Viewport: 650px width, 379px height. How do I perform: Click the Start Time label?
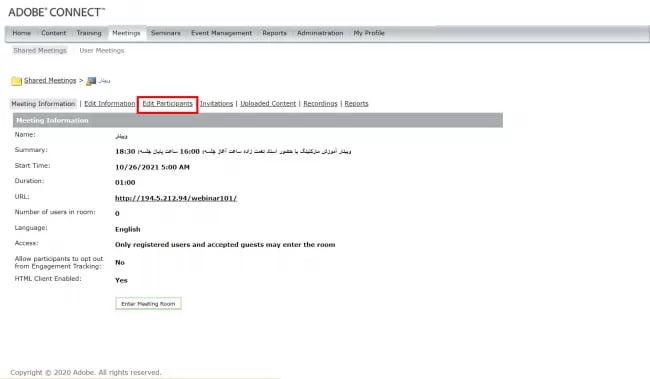point(32,165)
